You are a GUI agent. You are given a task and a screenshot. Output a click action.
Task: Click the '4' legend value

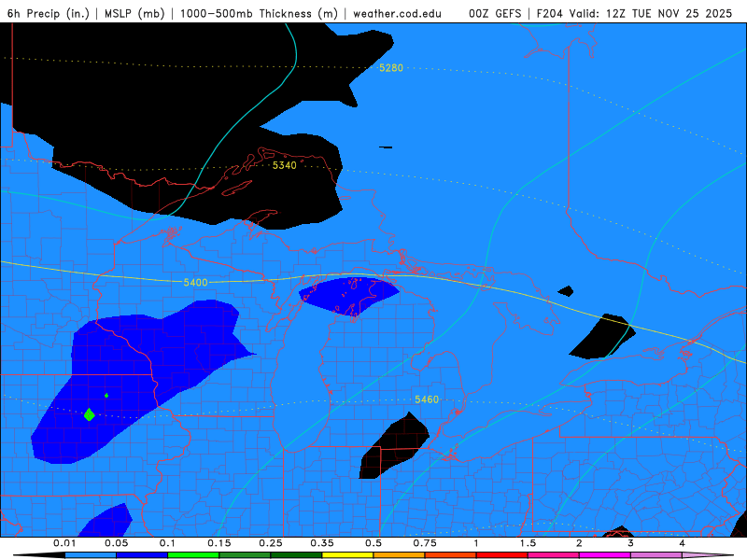tap(682, 543)
